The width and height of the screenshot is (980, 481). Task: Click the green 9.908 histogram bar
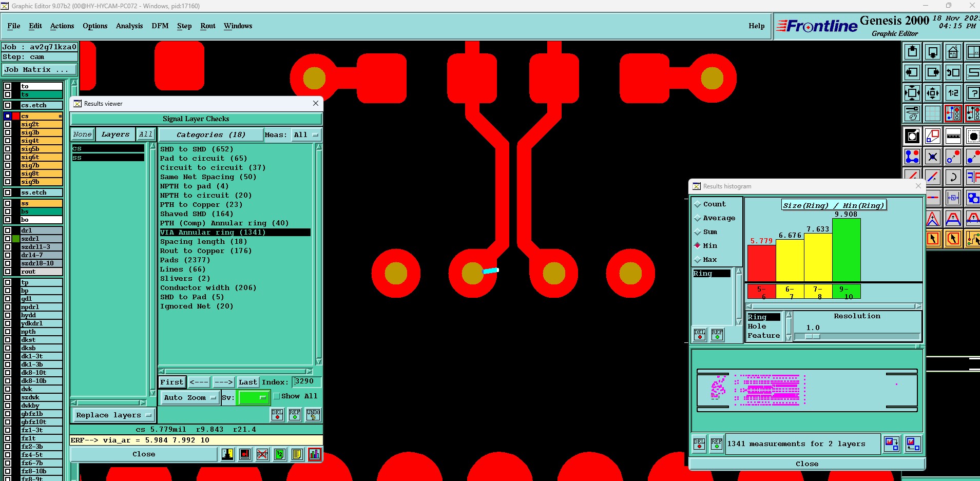click(x=847, y=250)
